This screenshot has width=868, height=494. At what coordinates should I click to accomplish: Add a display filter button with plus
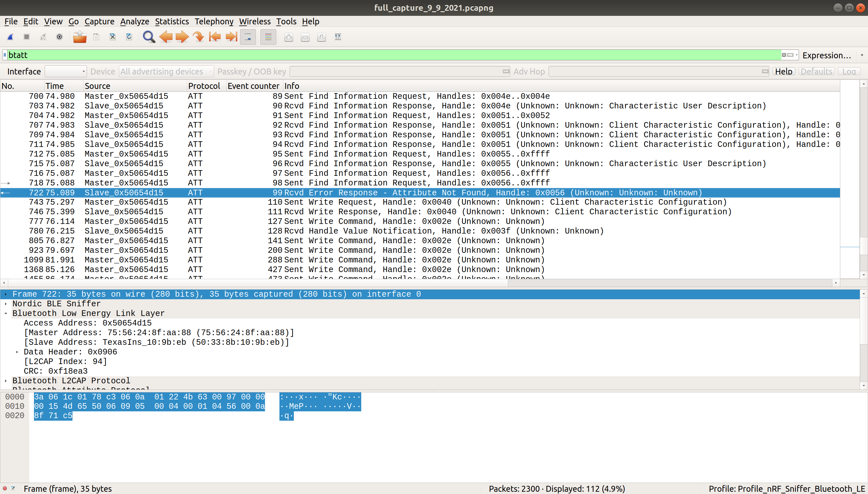pos(862,55)
